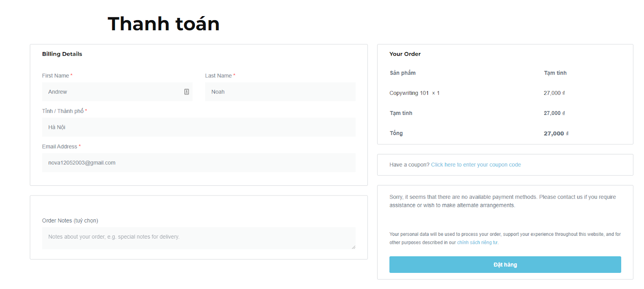Click the resize handle of Order Notes

tap(353, 247)
